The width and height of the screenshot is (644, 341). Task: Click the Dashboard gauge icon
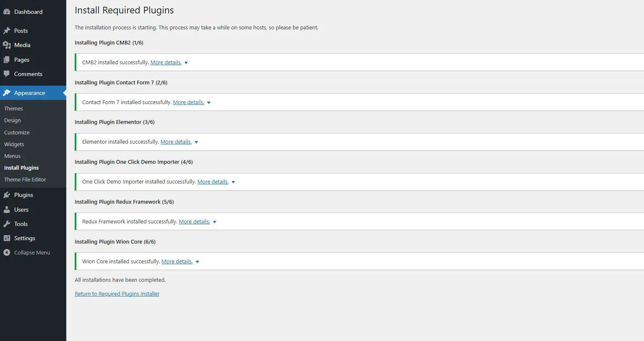pyautogui.click(x=7, y=12)
